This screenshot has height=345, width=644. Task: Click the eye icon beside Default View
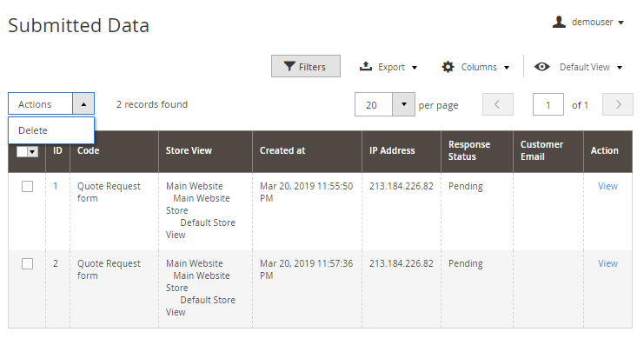coord(542,67)
